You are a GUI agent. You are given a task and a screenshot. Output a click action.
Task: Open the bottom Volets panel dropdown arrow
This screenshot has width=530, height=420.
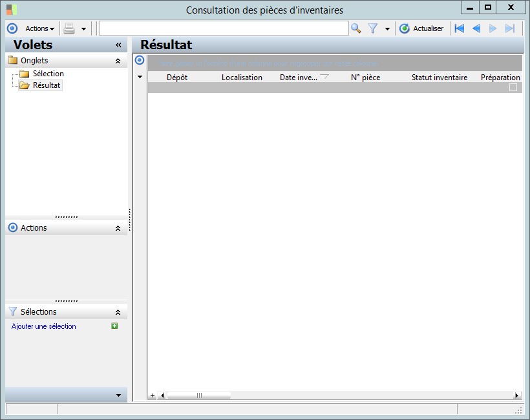coord(119,395)
